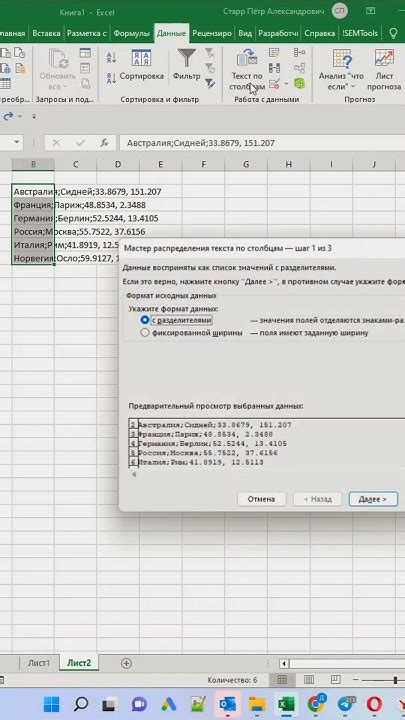The image size is (405, 720).
Task: Click the Insert Function fx icon
Action: [104, 143]
